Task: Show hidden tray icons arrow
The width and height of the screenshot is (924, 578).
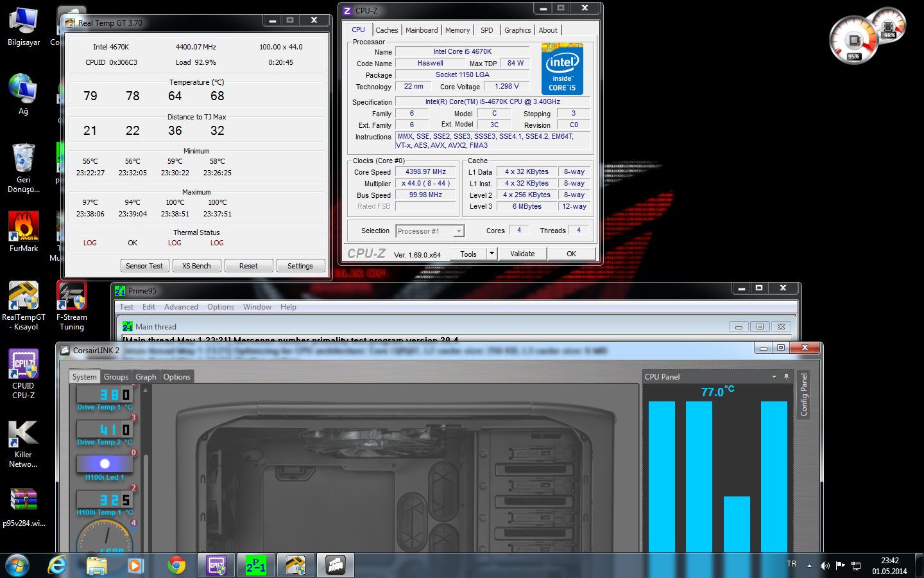Action: pos(809,566)
